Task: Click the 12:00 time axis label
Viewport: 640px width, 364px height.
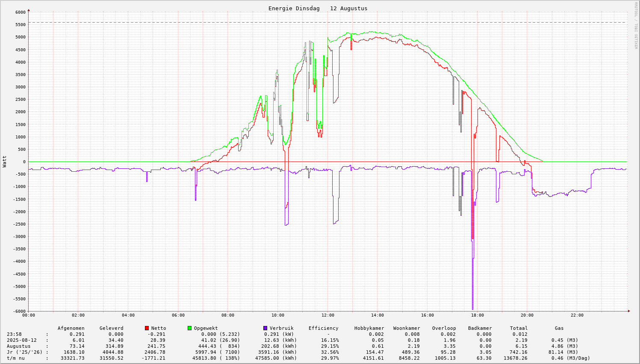Action: 327,315
